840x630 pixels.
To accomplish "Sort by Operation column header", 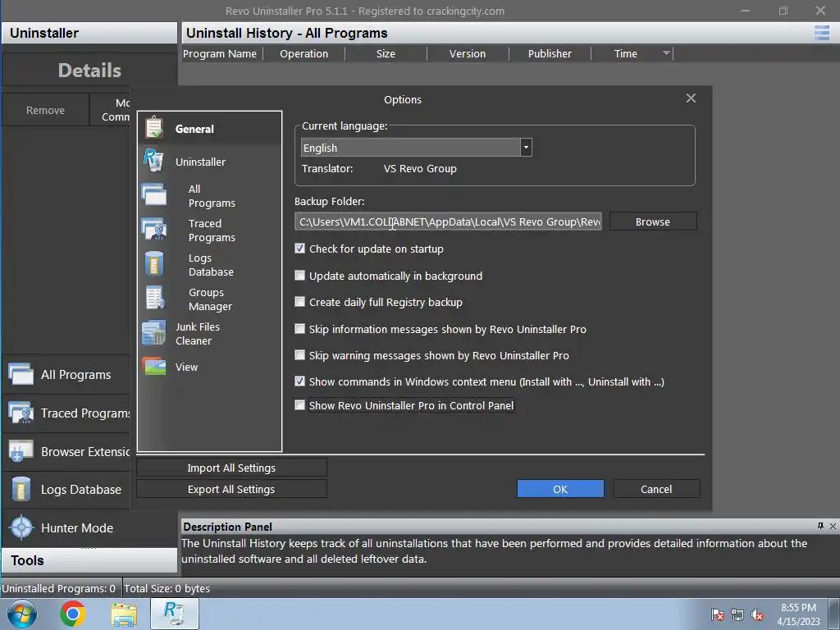I will tap(304, 53).
